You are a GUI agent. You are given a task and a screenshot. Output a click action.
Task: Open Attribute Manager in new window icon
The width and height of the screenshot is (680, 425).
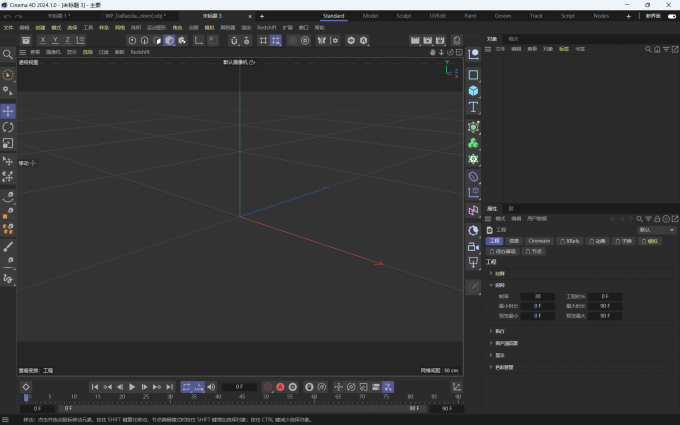tap(675, 219)
